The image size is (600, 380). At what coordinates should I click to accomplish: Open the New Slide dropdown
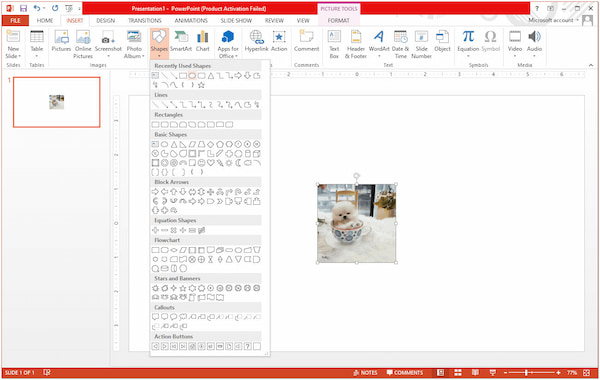[x=13, y=52]
